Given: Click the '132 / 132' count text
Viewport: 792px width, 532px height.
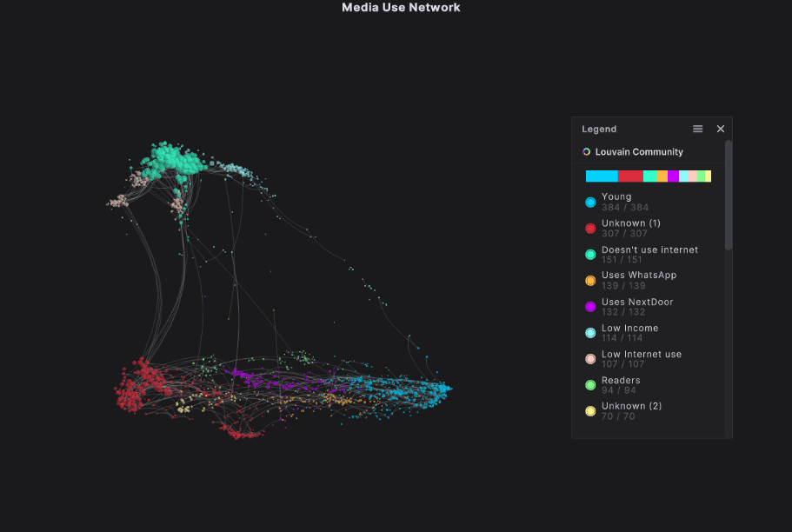Looking at the screenshot, I should [623, 312].
